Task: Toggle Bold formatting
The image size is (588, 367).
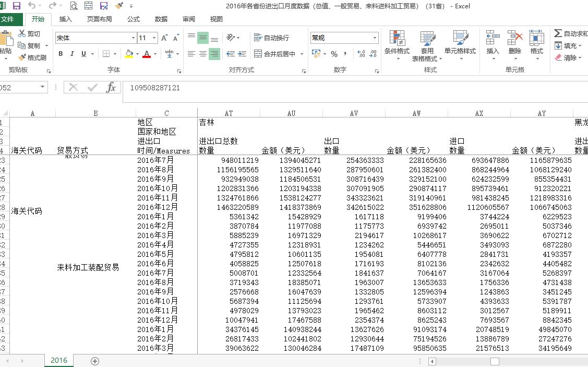Action: coord(61,54)
